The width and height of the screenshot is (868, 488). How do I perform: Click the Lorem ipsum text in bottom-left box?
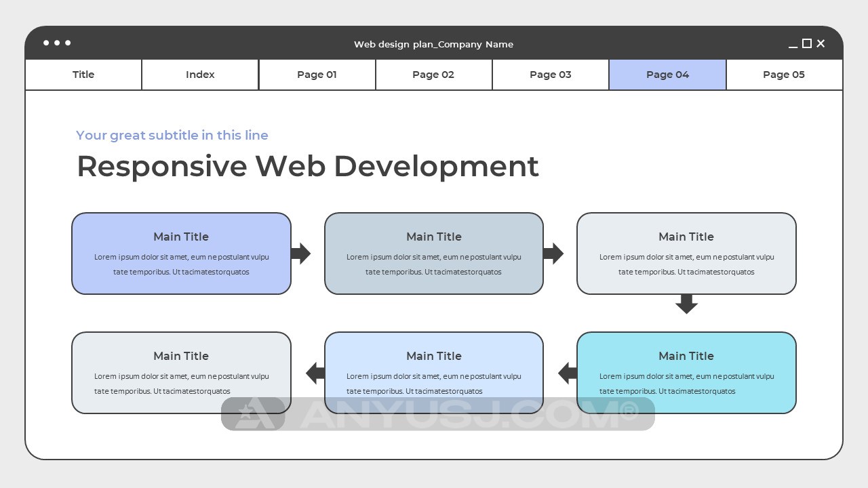[181, 384]
